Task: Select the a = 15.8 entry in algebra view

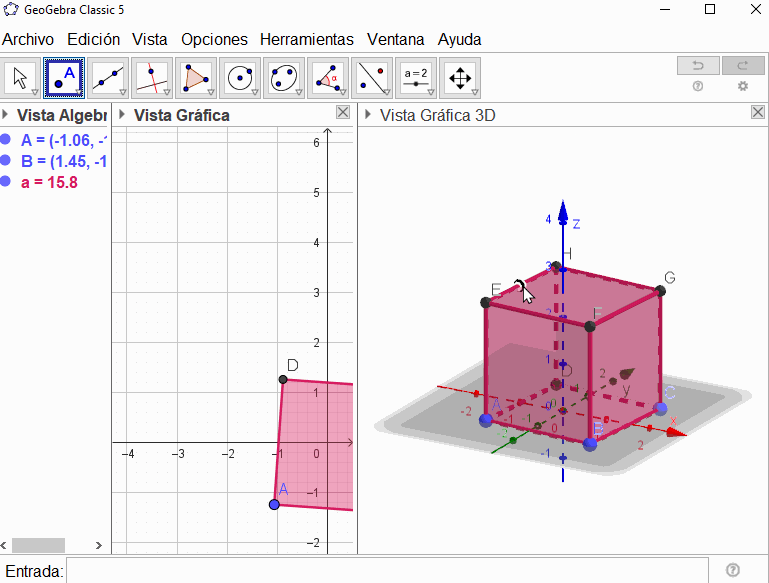Action: pyautogui.click(x=49, y=182)
